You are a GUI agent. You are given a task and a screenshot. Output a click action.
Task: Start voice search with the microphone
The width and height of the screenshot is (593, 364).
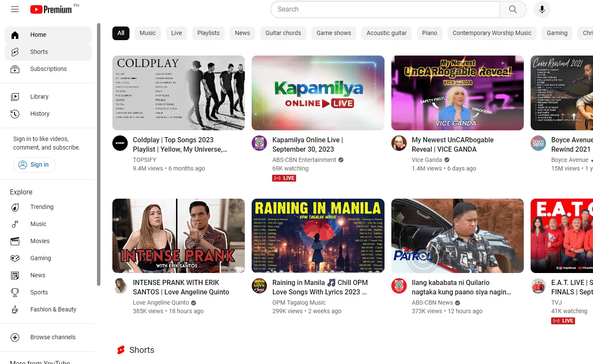(542, 9)
